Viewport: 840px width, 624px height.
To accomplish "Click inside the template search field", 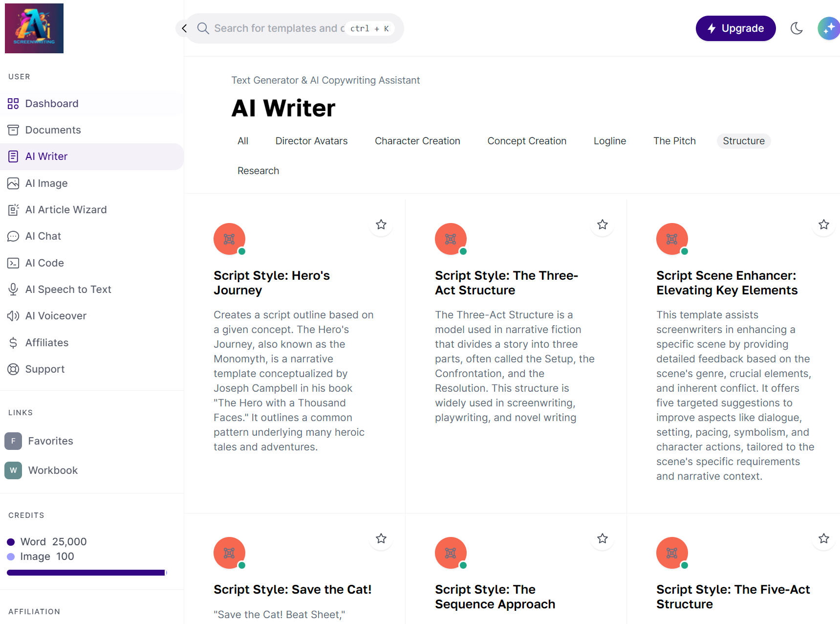I will (279, 28).
